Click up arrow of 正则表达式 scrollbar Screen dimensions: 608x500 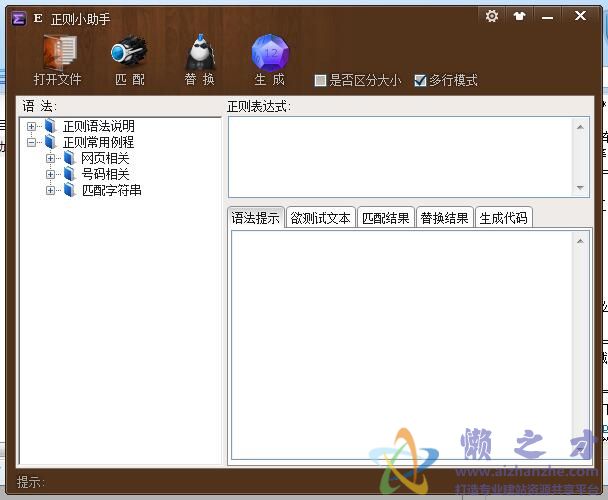pyautogui.click(x=580, y=127)
